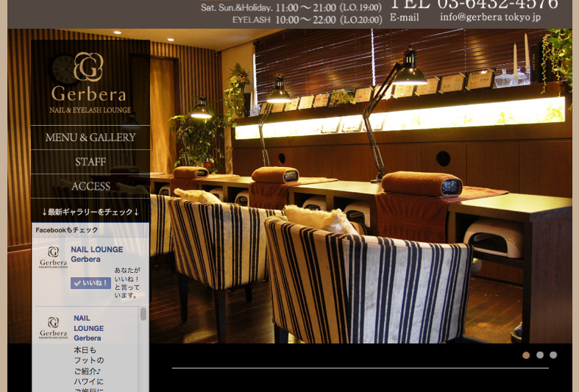The width and height of the screenshot is (579, 392).
Task: Click the Facebook post text 本日もフットのご紹介
Action: coord(89,366)
